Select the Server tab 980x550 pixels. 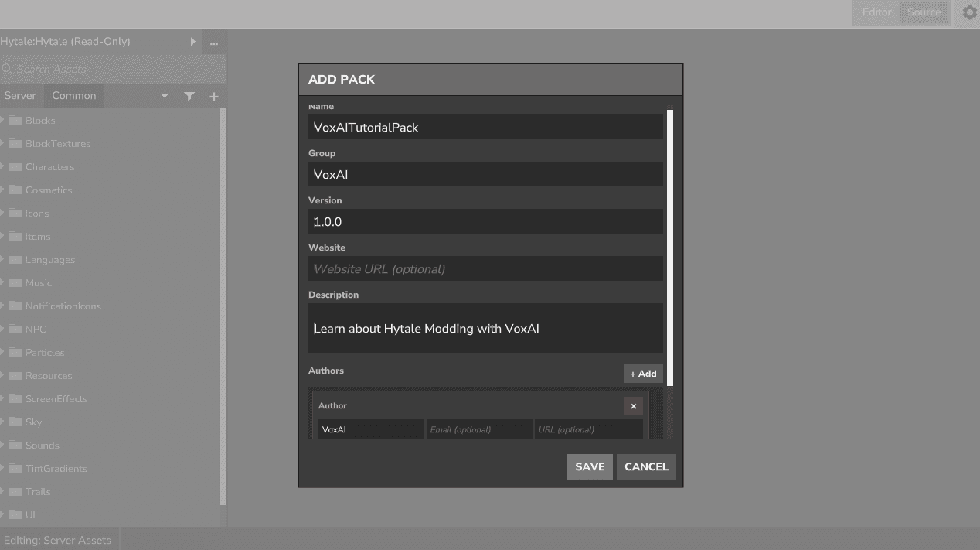point(20,96)
